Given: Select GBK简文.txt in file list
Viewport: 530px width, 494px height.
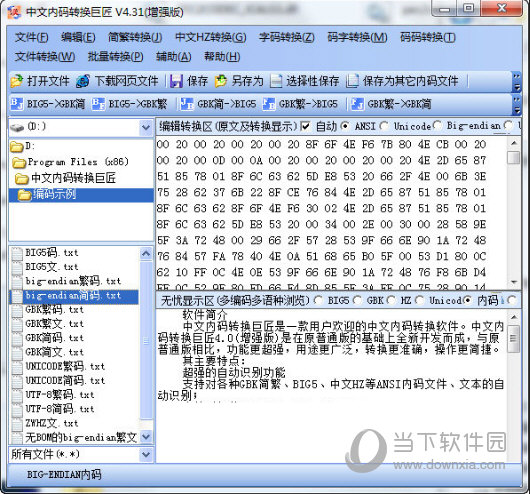Looking at the screenshot, I should point(54,353).
